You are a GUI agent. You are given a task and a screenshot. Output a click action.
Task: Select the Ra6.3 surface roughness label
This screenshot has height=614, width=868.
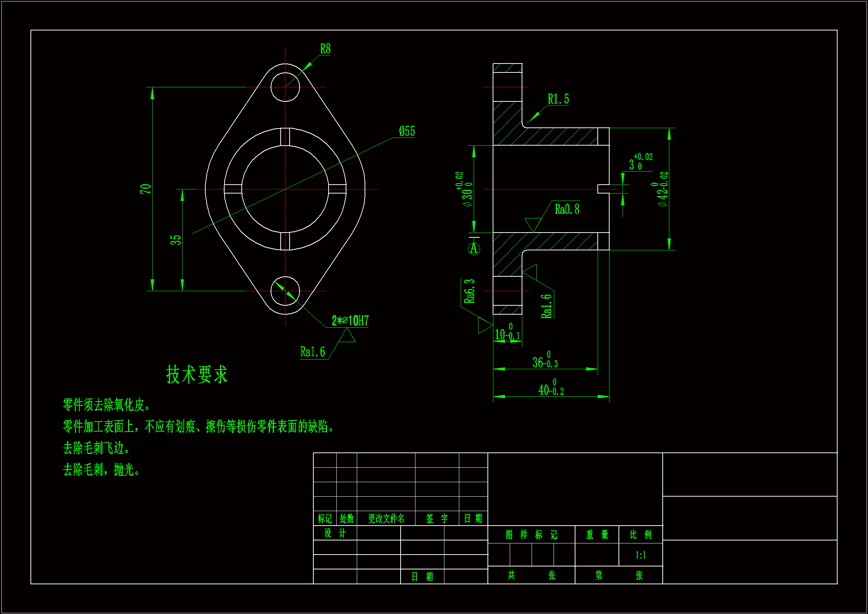[x=469, y=291]
